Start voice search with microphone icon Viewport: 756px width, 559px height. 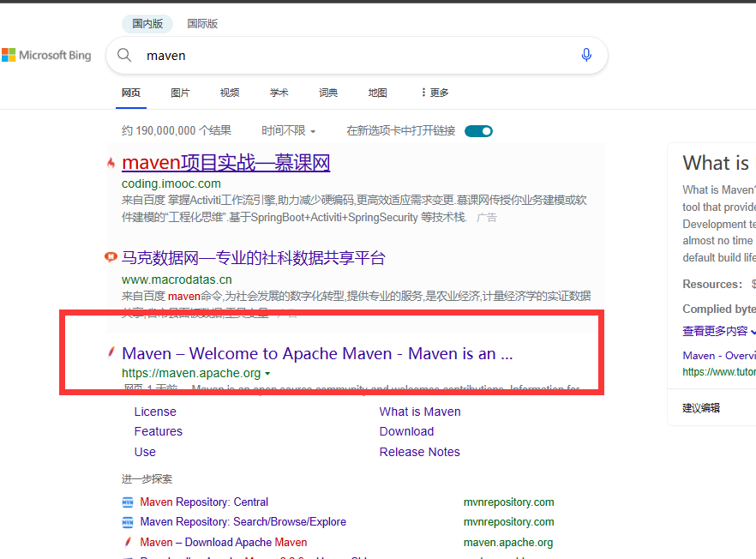click(586, 55)
